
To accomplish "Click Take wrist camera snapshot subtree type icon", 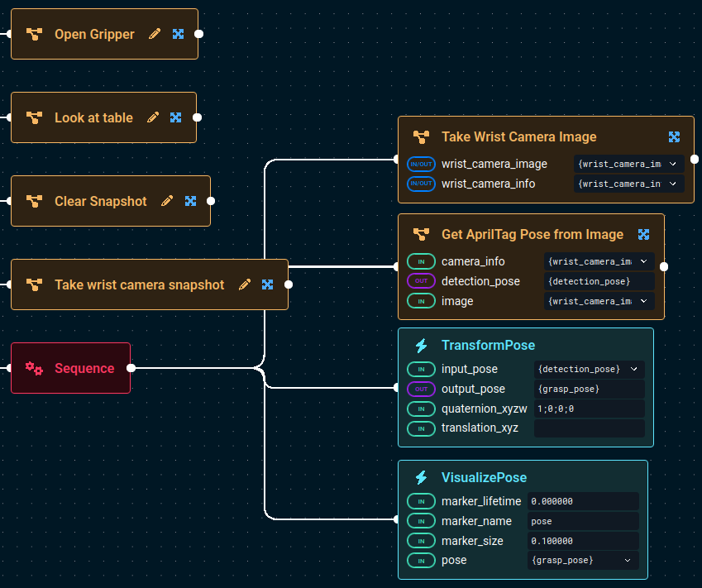I will pos(35,284).
